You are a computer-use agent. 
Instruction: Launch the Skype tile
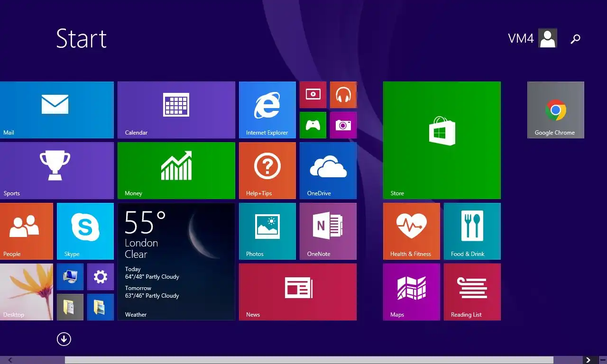tap(85, 231)
